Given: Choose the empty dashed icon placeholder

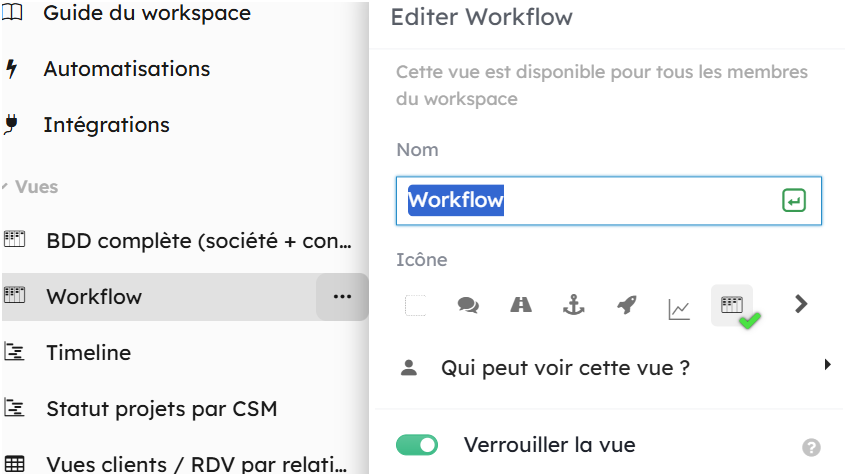Looking at the screenshot, I should coord(415,305).
